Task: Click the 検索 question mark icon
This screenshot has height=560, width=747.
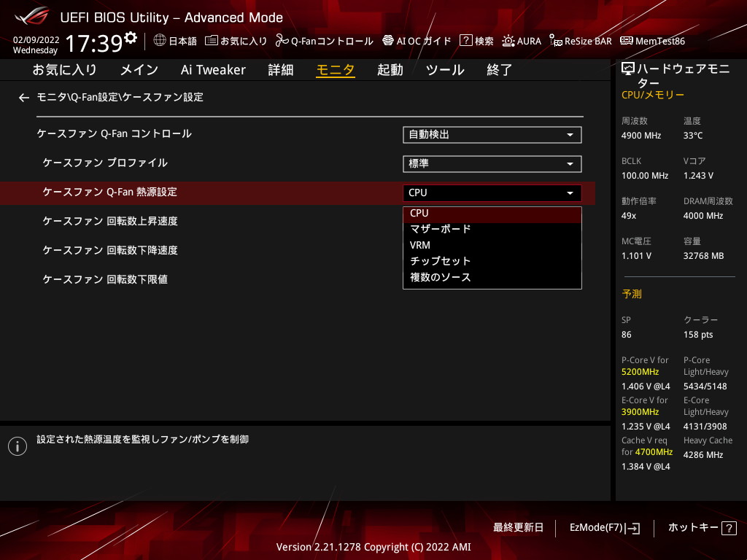Action: tap(465, 41)
